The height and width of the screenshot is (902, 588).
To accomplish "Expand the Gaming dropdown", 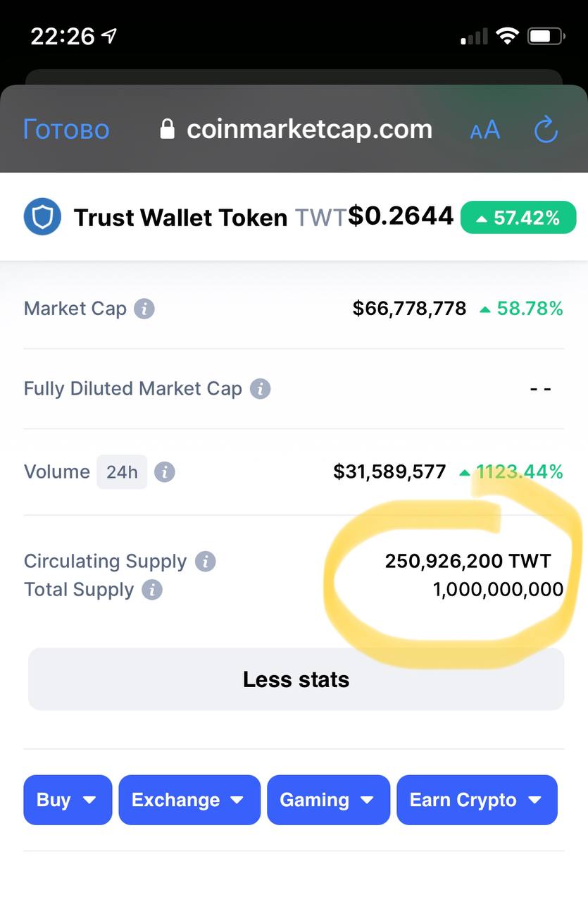I will (x=328, y=800).
